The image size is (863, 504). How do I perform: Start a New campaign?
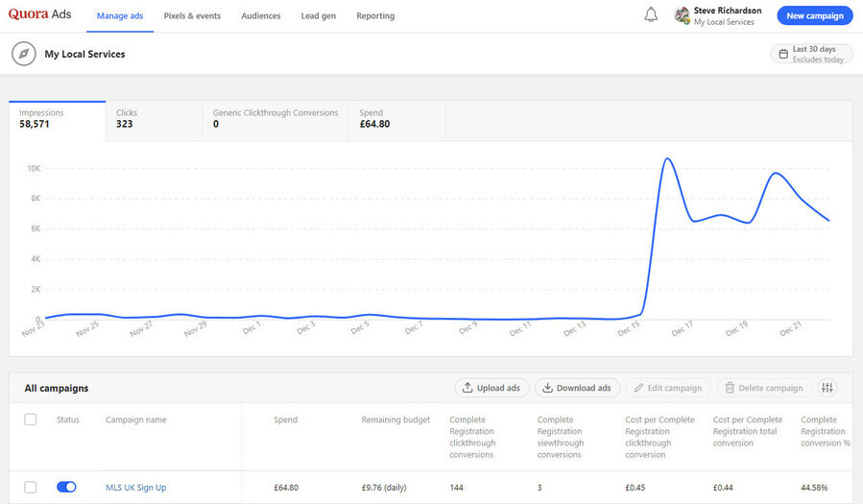point(814,15)
